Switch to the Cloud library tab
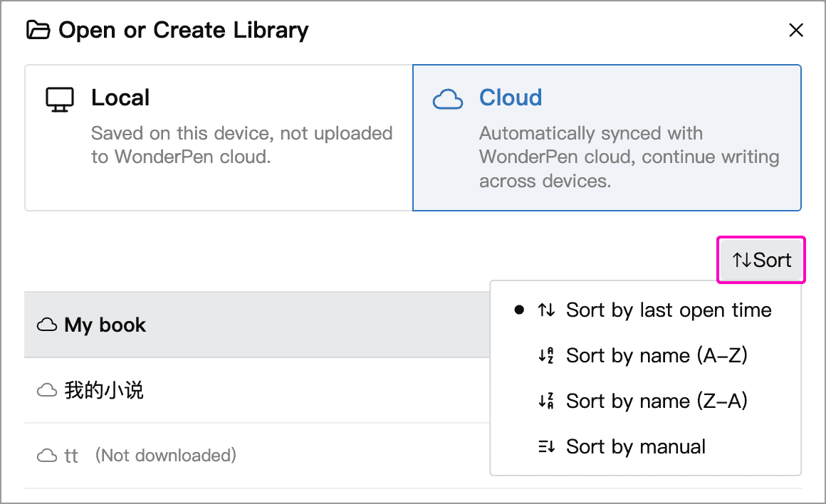Viewport: 826px width, 504px height. pos(607,137)
